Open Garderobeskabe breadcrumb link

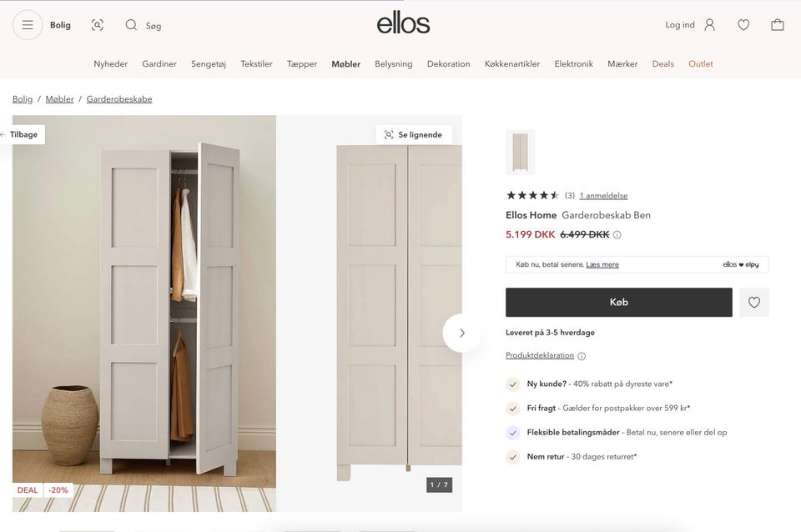pos(119,99)
